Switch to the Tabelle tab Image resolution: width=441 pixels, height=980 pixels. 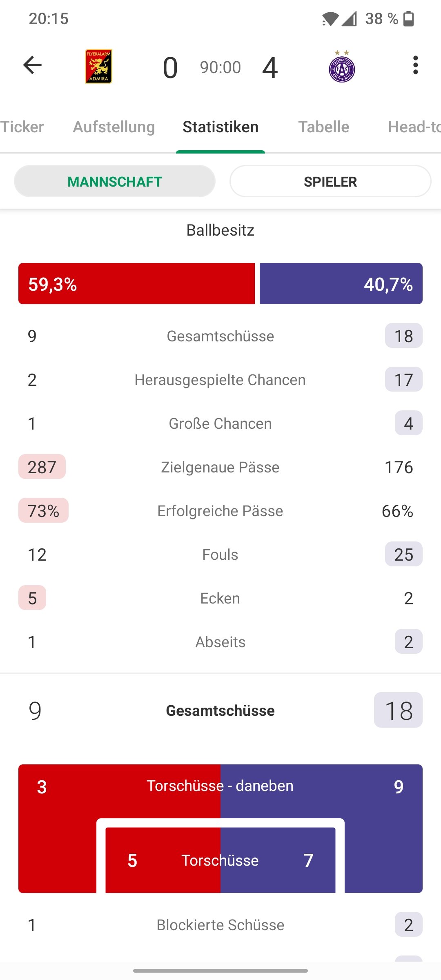click(x=324, y=127)
